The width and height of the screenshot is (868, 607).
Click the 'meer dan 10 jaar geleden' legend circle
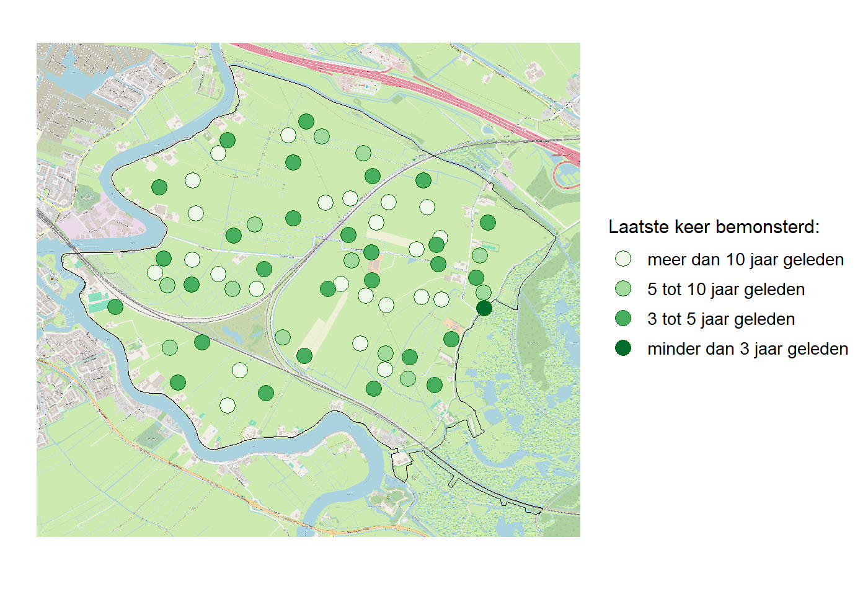pyautogui.click(x=623, y=259)
